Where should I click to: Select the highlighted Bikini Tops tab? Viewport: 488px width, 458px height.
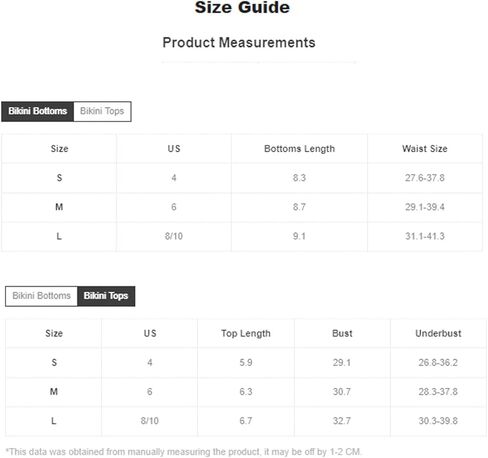tap(106, 296)
